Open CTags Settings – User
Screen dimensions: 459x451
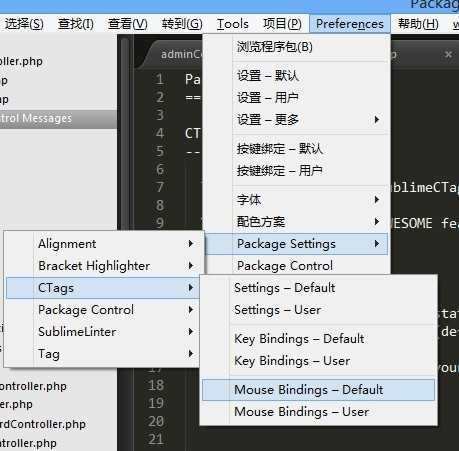[318, 310]
